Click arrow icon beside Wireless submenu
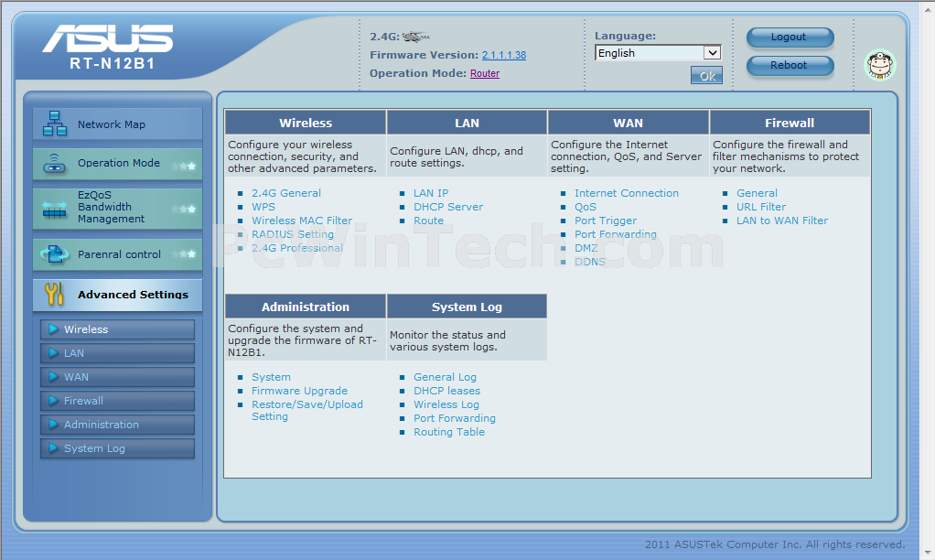This screenshot has width=935, height=560. click(53, 328)
